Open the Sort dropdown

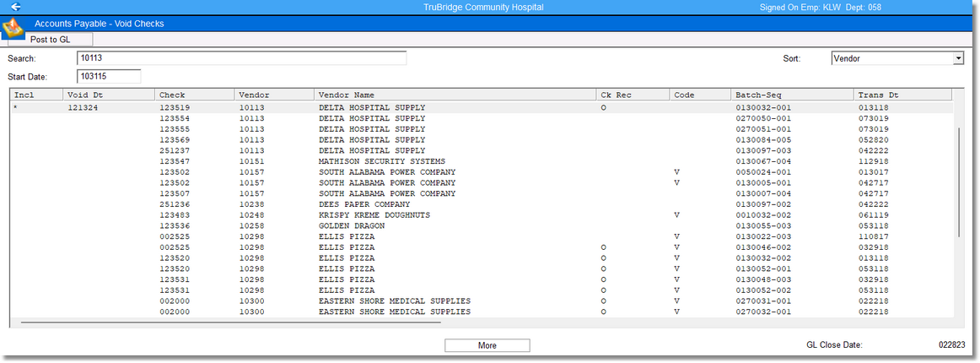tap(958, 58)
